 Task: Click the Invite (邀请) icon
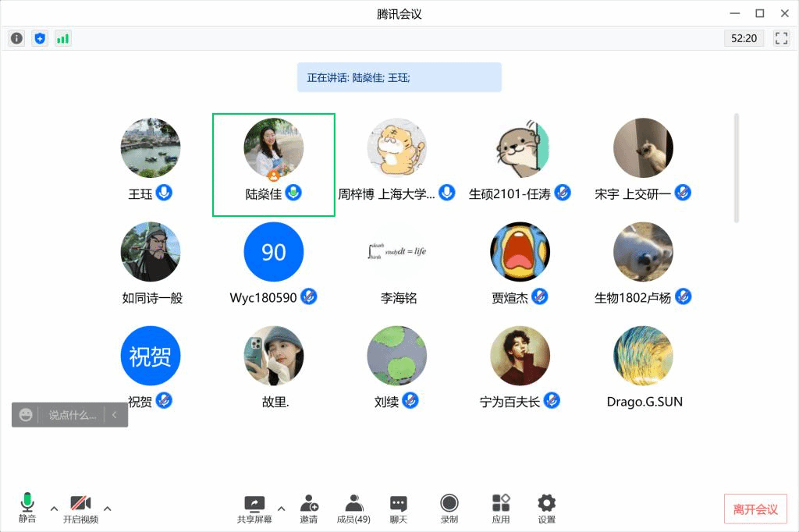tap(309, 508)
